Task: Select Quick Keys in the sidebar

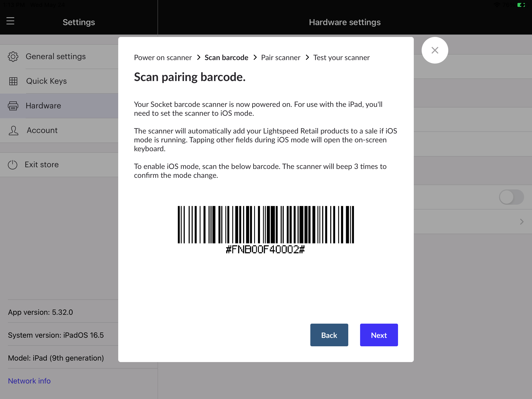Action: [x=46, y=81]
